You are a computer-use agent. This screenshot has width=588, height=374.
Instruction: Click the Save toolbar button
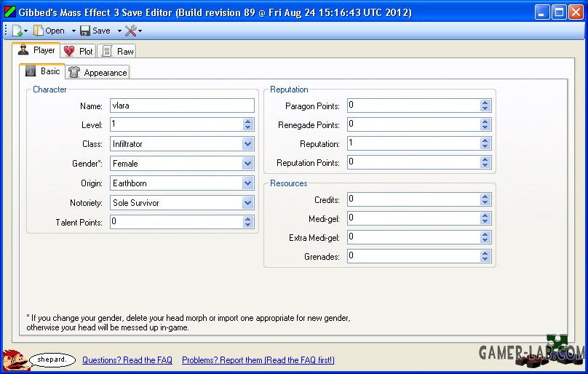[x=95, y=31]
